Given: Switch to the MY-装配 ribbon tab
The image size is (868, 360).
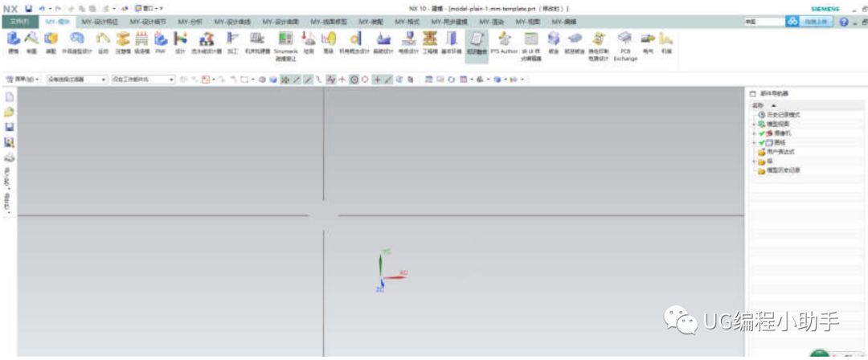Looking at the screenshot, I should 371,22.
